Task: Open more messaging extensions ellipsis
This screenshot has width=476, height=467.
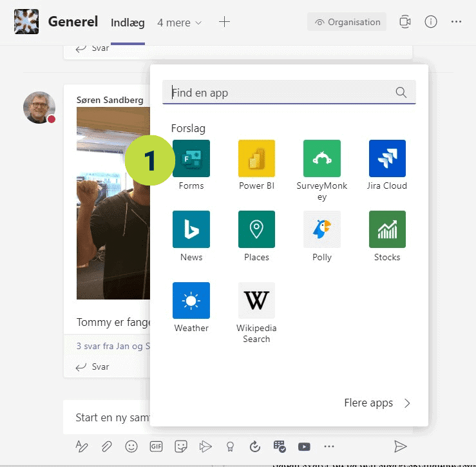Action: point(329,446)
